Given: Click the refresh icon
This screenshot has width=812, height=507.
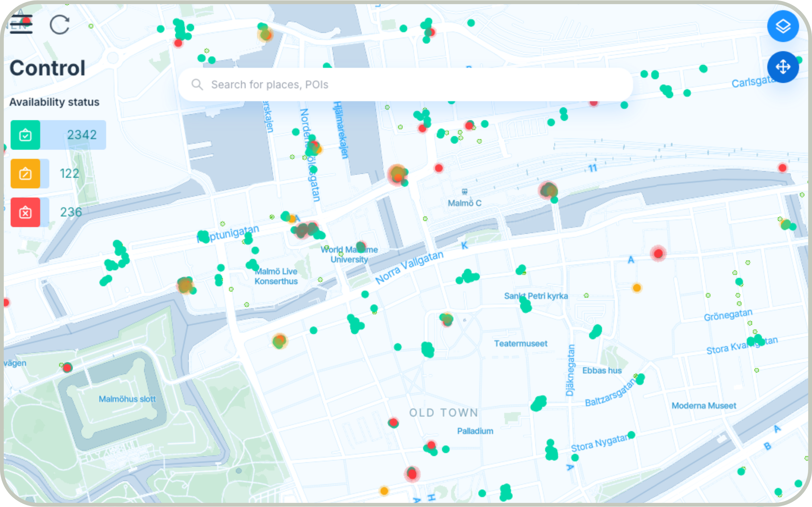Looking at the screenshot, I should tap(60, 25).
